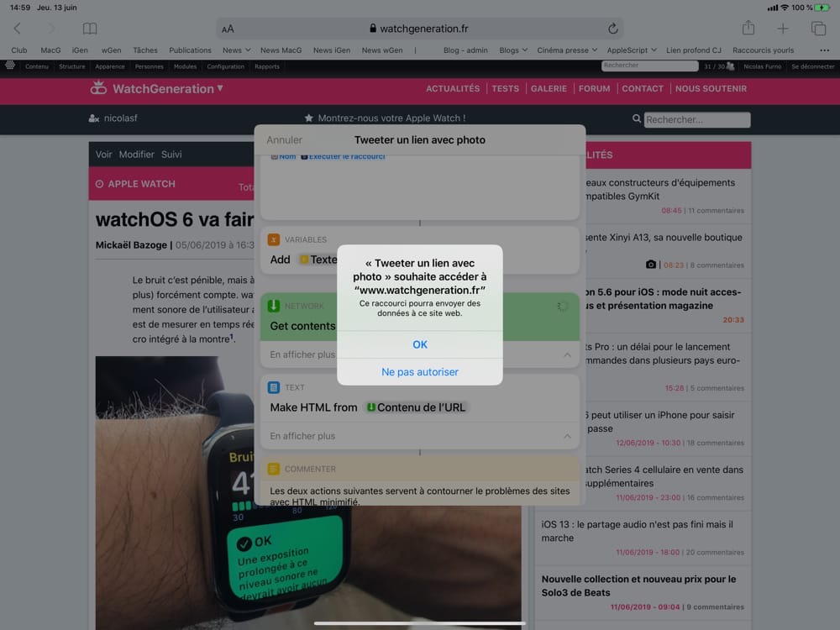Tap the Network action green icon
Image resolution: width=840 pixels, height=630 pixels.
click(x=274, y=306)
